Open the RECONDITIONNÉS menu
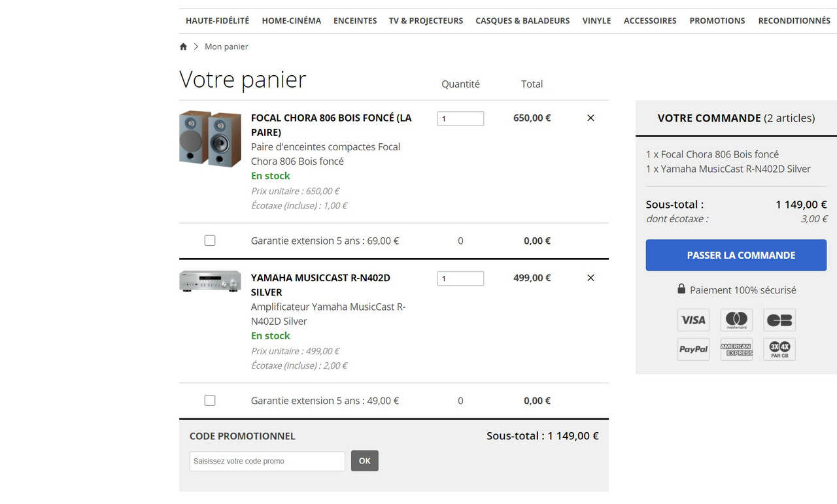The image size is (837, 504). click(x=794, y=21)
